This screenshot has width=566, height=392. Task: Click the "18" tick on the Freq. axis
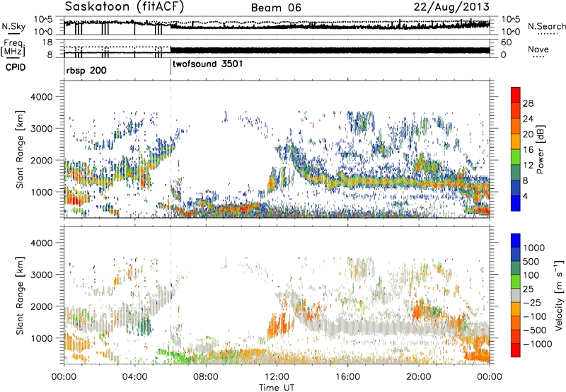[47, 42]
